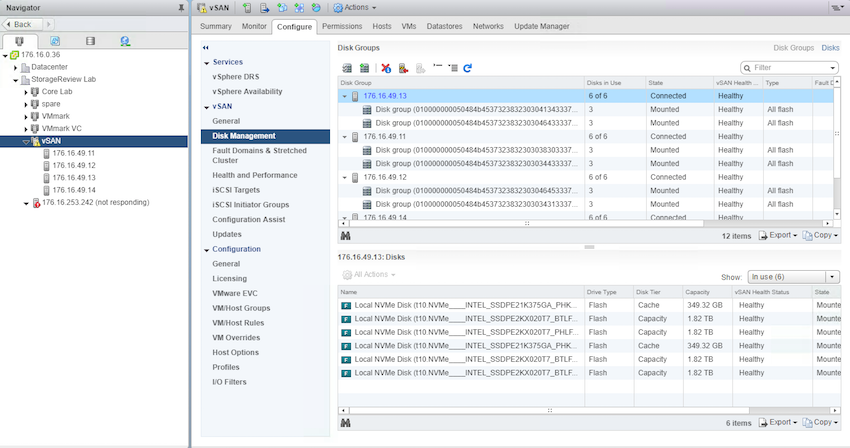Open the Filter dropdown arrow
Screen dimensions: 850x448
pyautogui.click(x=832, y=68)
